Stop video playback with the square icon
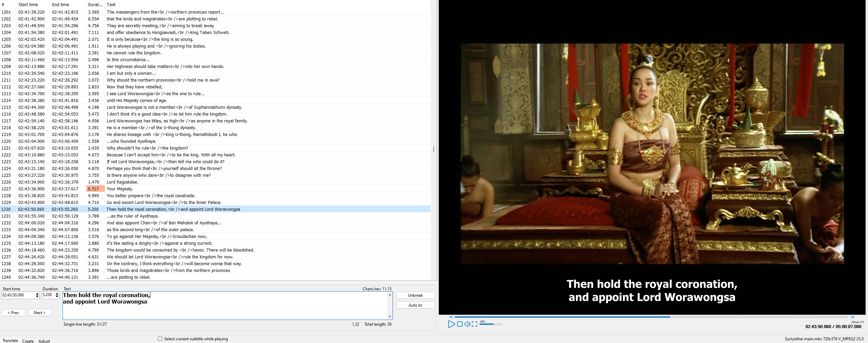Image resolution: width=868 pixels, height=343 pixels. coord(460,324)
